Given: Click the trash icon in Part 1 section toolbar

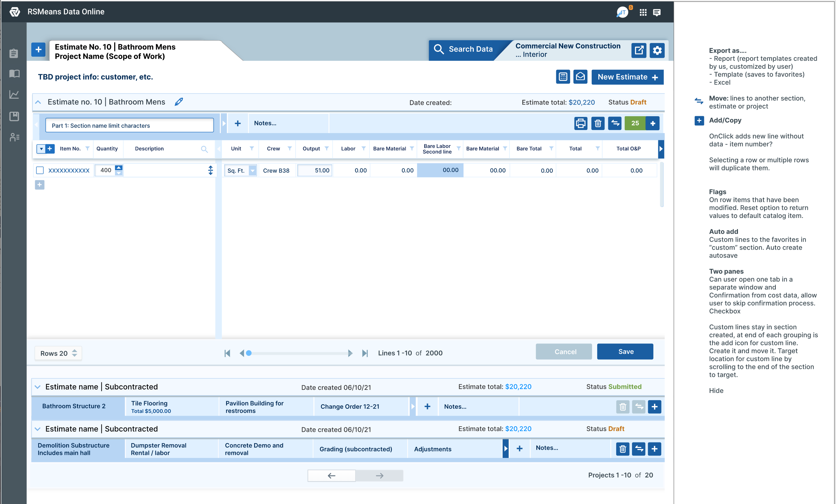Looking at the screenshot, I should 598,123.
